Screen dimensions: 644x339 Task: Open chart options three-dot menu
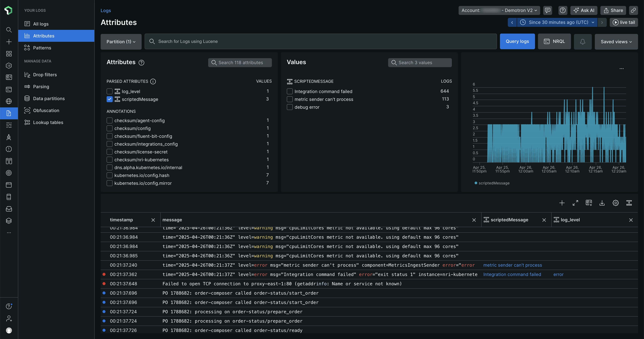click(621, 69)
